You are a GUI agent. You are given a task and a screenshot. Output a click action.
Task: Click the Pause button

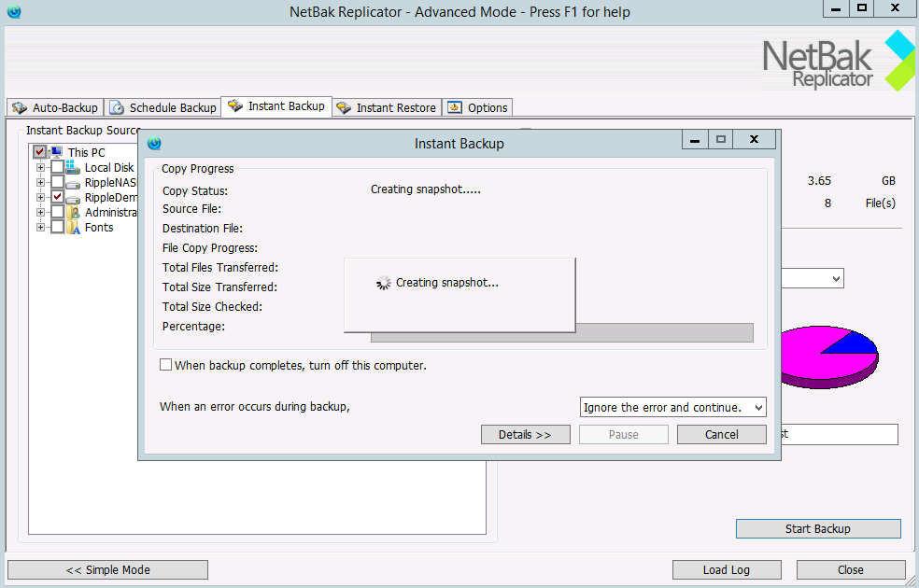click(624, 435)
